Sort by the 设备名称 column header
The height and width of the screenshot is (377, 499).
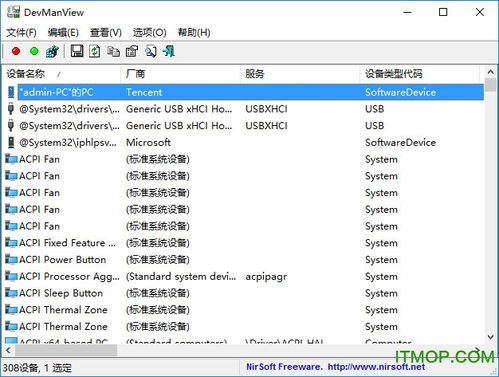click(62, 74)
